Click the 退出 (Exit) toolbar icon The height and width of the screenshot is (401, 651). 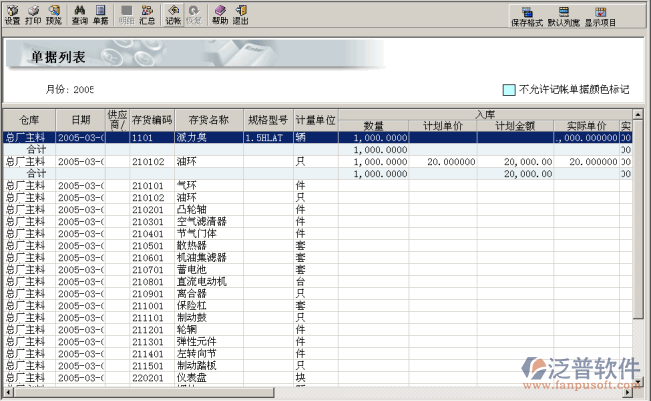[240, 14]
